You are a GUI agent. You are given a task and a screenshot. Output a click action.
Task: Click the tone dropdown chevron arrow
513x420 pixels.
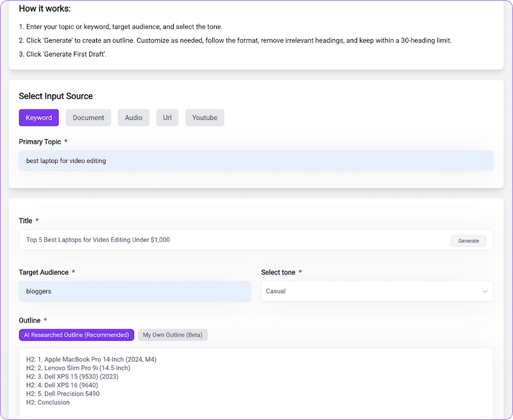[x=485, y=291]
